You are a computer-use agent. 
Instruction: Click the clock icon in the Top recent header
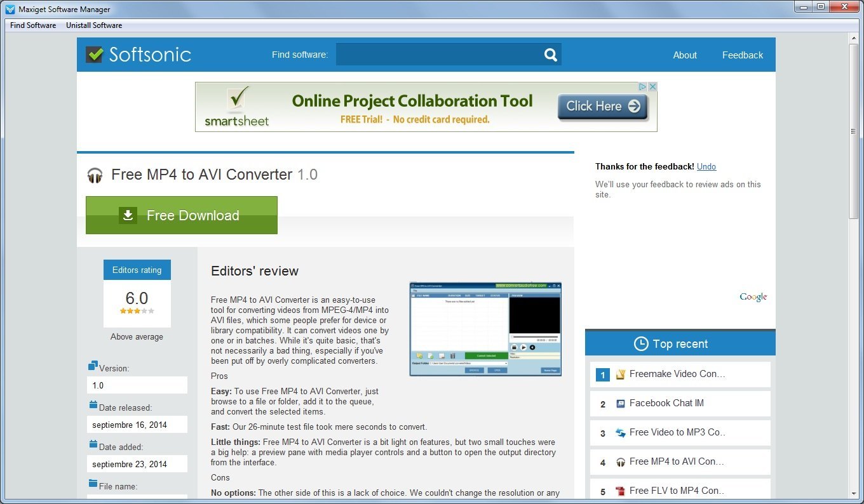(x=640, y=343)
